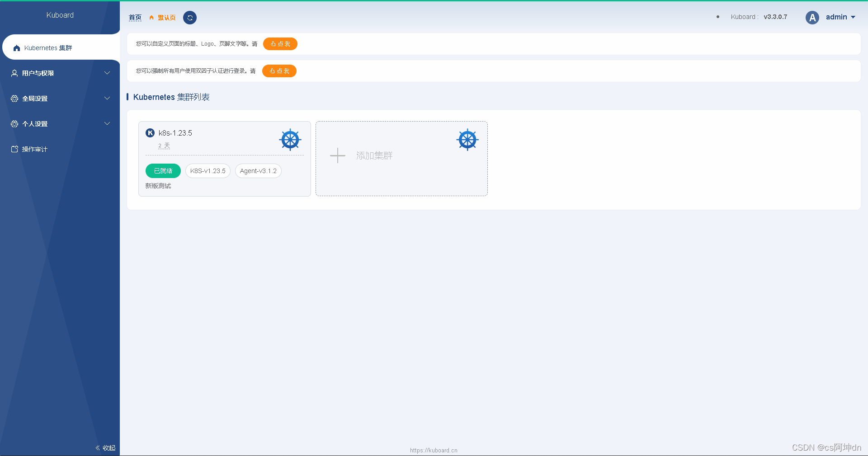
Task: Click the user icon beside 用户与权限
Action: pos(14,73)
